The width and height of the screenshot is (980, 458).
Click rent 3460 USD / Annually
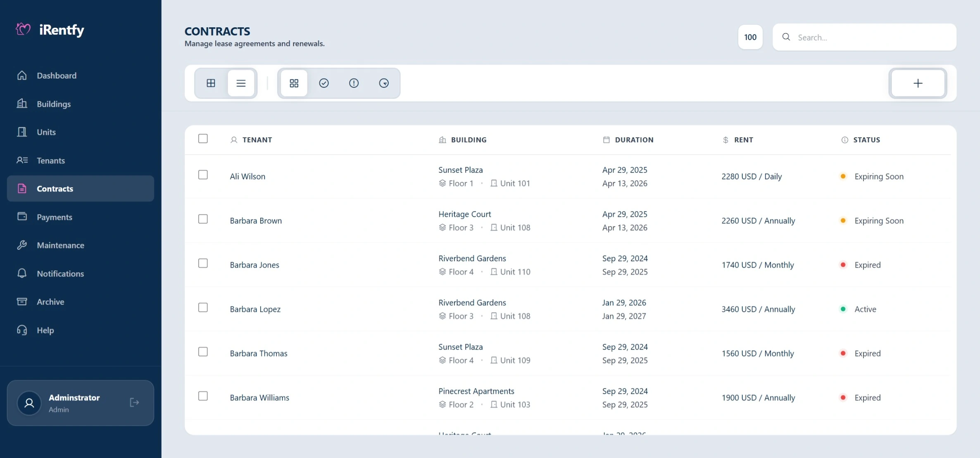pos(758,309)
